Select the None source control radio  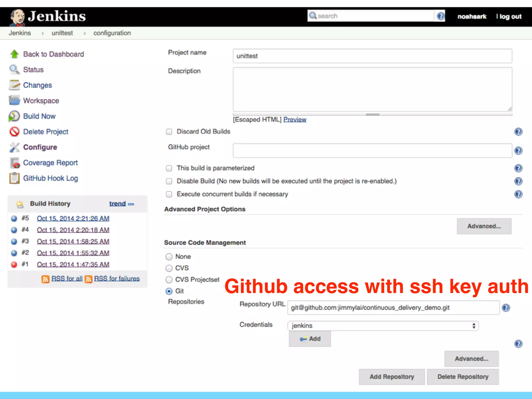169,257
